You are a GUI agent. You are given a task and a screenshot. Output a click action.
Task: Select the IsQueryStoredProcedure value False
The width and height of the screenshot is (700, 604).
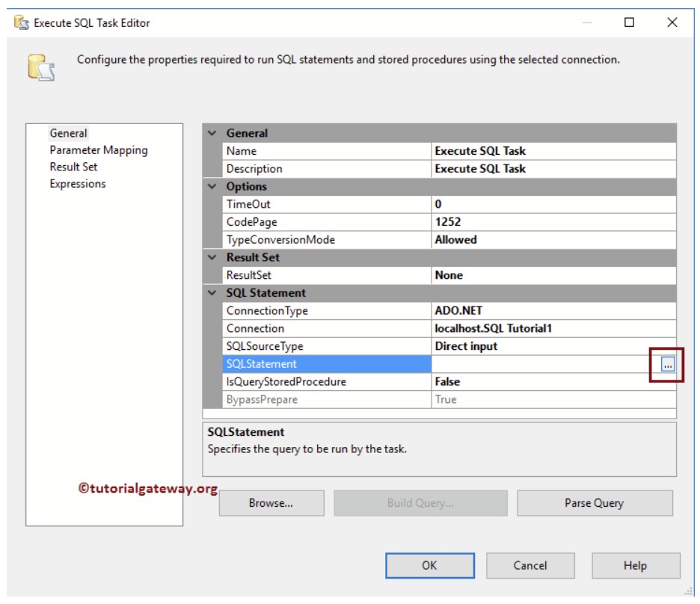point(553,382)
